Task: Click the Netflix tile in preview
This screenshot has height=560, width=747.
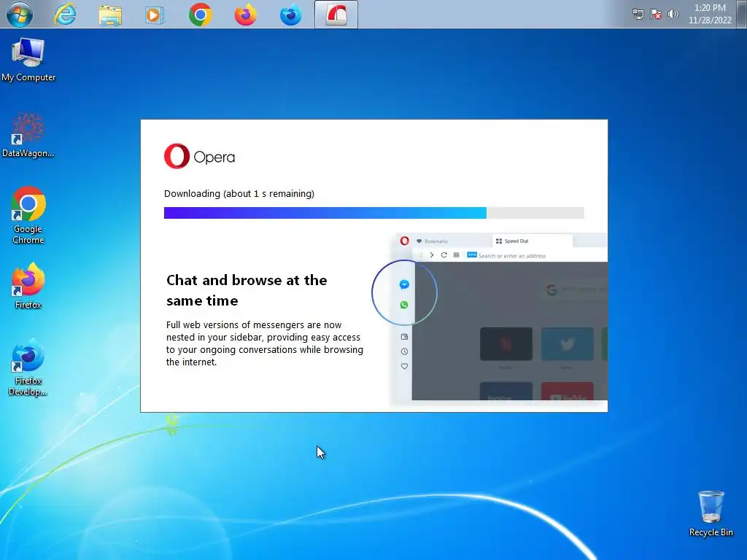Action: (x=506, y=344)
